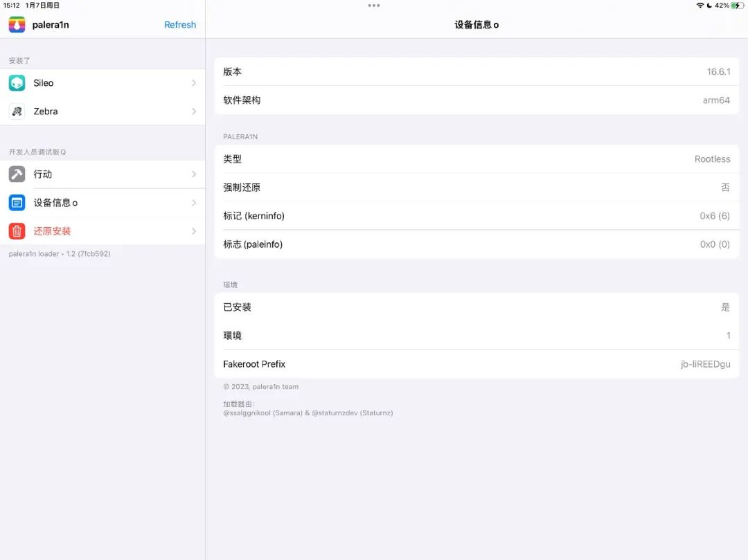The image size is (748, 560).
Task: Select the version value 16.6.1
Action: (x=718, y=71)
